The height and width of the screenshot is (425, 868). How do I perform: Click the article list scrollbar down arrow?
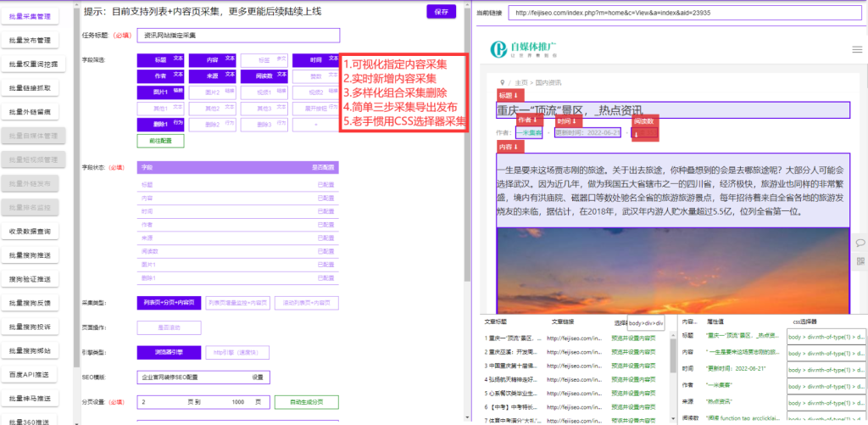673,421
